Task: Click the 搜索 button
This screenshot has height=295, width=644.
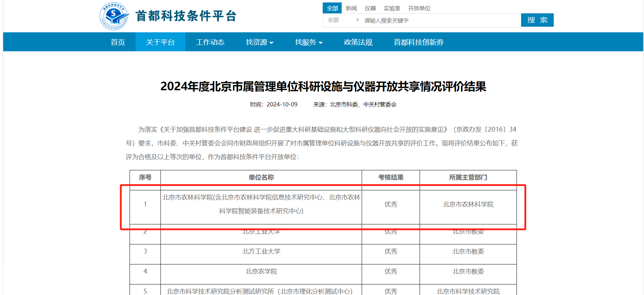Action: [537, 20]
